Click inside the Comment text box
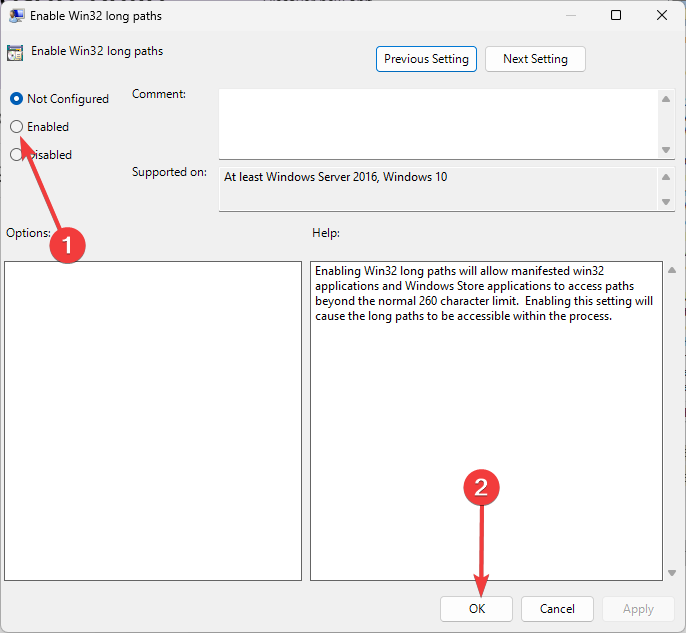Viewport: 686px width, 633px height. point(438,124)
